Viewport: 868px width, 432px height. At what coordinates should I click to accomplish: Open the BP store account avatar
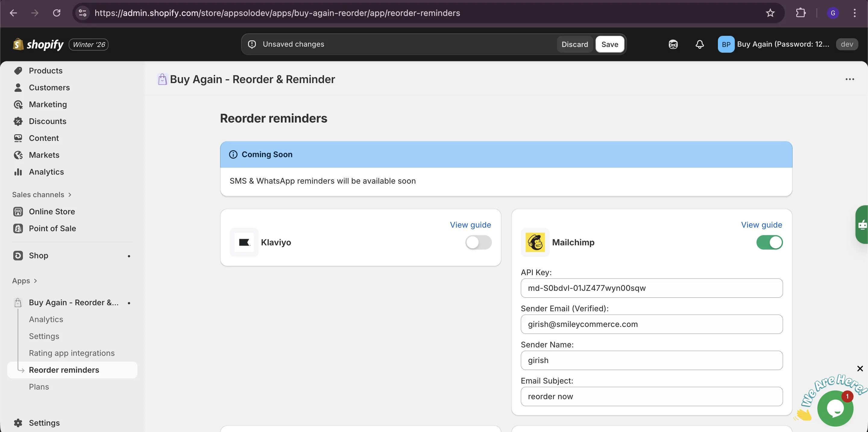(726, 45)
